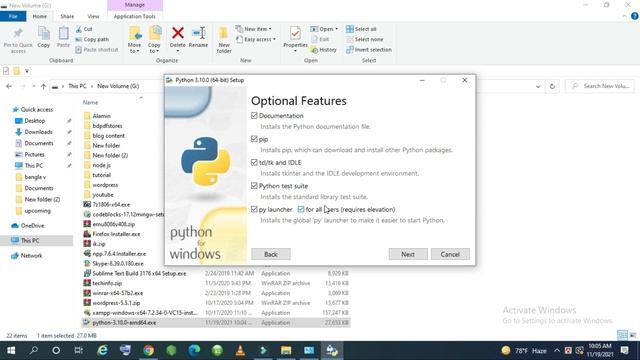Uncheck the Documentation checkbox
The width and height of the screenshot is (640, 360).
pyautogui.click(x=254, y=116)
